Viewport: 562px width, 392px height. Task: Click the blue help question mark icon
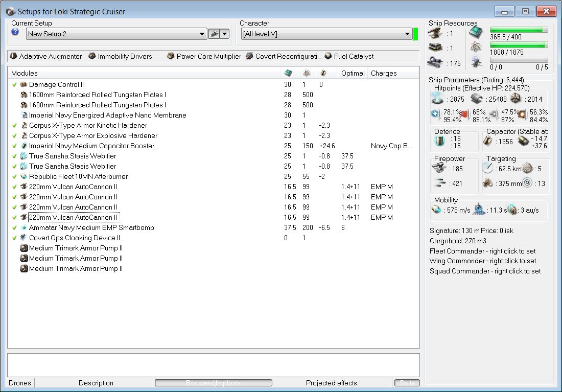(15, 32)
